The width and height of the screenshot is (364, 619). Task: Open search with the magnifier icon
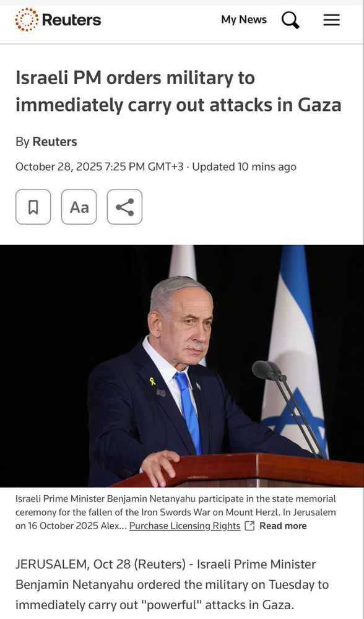(x=290, y=20)
